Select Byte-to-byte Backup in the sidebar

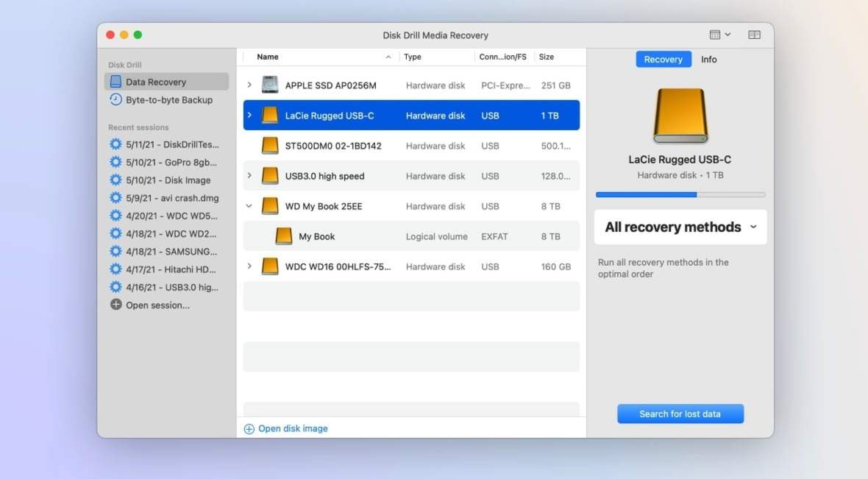click(x=167, y=99)
